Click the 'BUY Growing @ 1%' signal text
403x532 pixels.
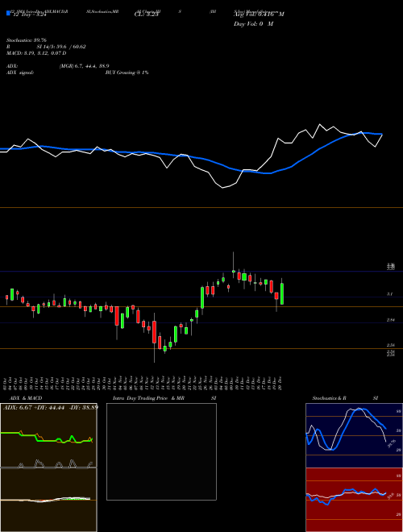(127, 73)
